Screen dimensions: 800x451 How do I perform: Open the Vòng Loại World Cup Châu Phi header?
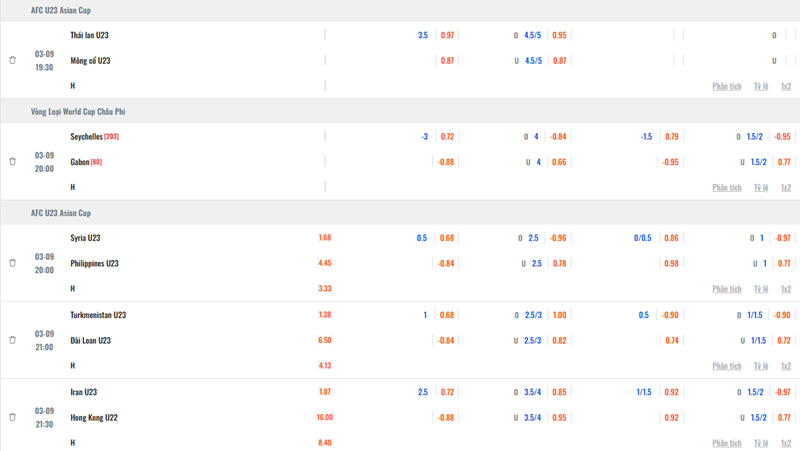click(78, 112)
